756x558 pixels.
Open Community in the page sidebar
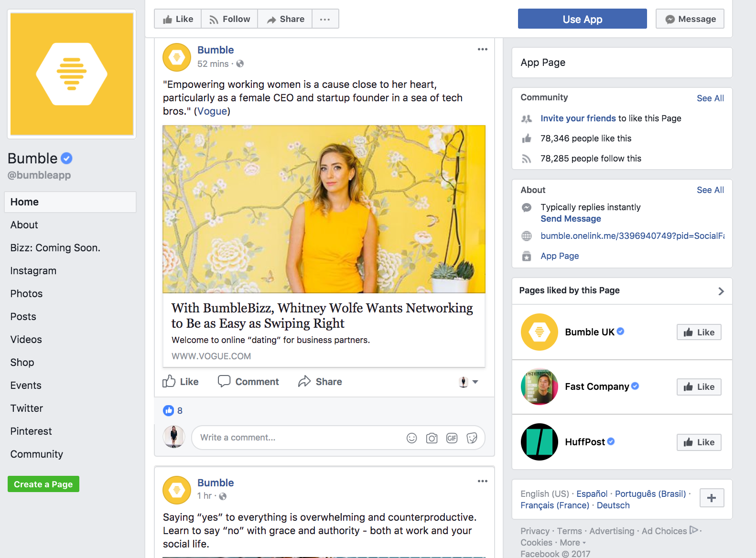point(37,454)
